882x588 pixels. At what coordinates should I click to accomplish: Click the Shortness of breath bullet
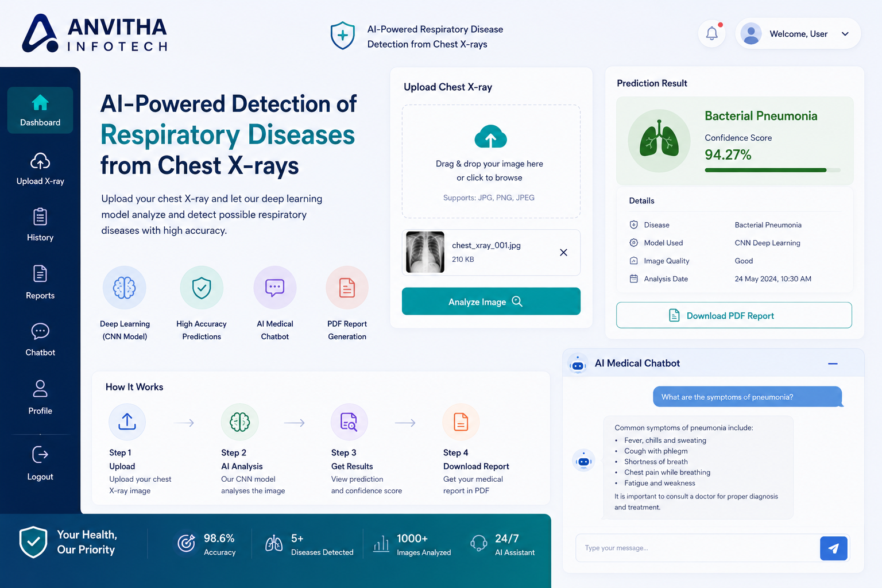pyautogui.click(x=656, y=462)
